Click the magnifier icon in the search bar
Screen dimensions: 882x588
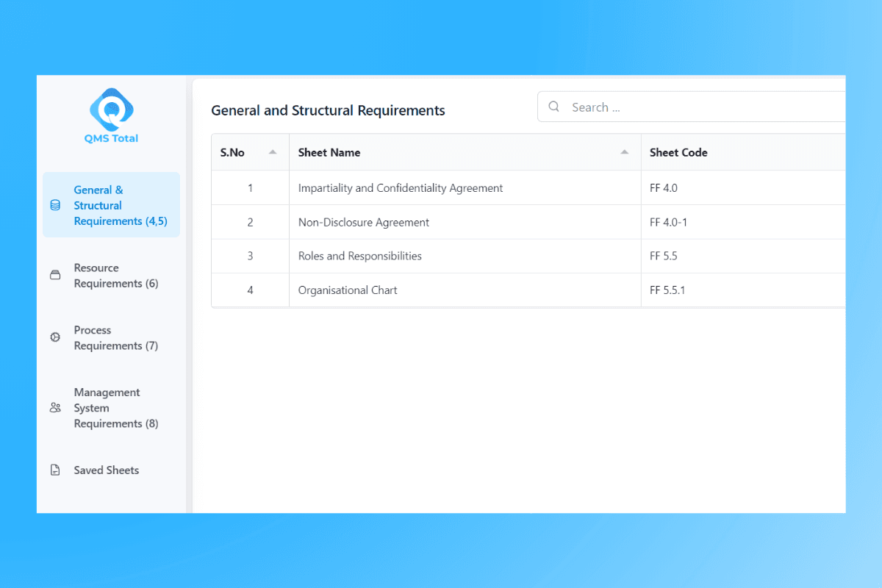point(553,107)
